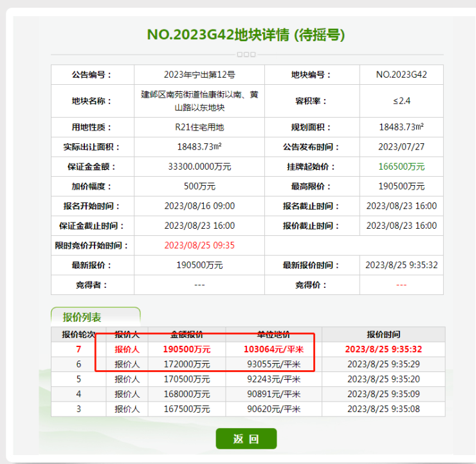
Task: Click the 报价时间 column header
Action: 383,334
